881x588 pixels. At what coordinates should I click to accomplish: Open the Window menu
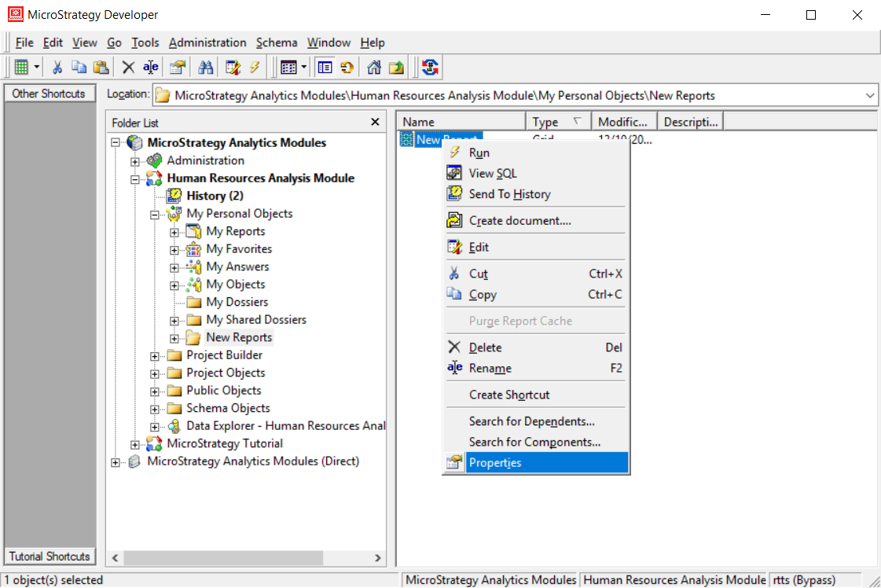pyautogui.click(x=329, y=42)
